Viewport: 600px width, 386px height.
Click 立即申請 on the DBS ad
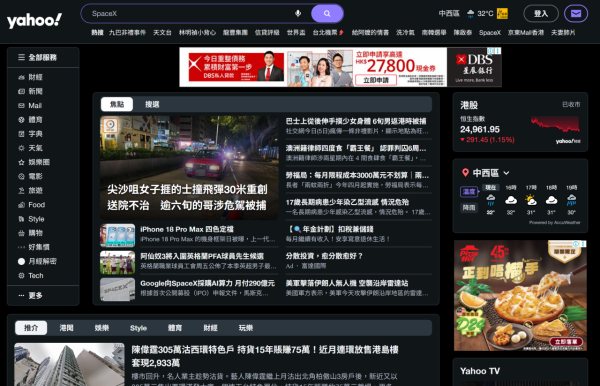click(x=375, y=80)
